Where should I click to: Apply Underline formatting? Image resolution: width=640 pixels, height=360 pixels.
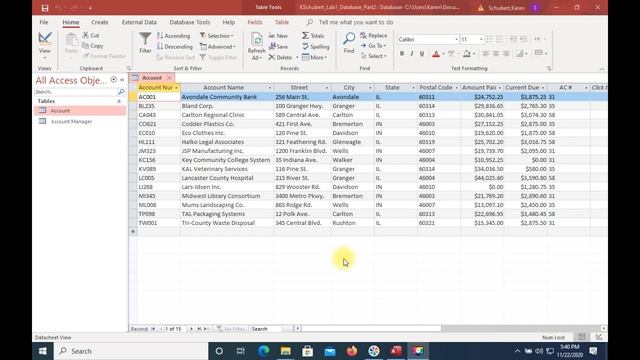pyautogui.click(x=422, y=53)
